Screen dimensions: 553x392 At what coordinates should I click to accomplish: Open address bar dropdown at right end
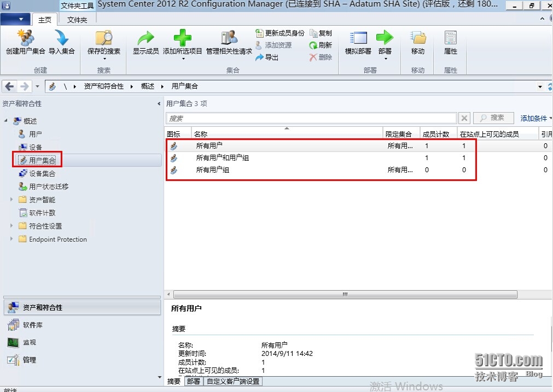point(540,86)
